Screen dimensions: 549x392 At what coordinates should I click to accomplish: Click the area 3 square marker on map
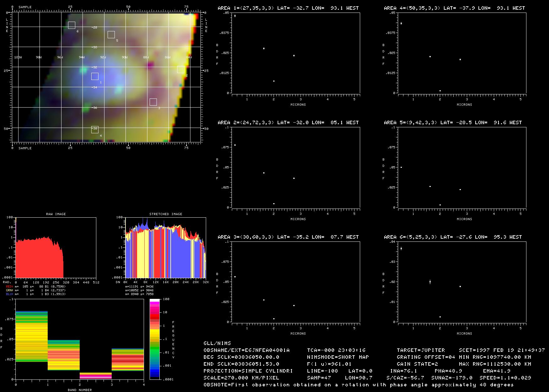coord(153,102)
